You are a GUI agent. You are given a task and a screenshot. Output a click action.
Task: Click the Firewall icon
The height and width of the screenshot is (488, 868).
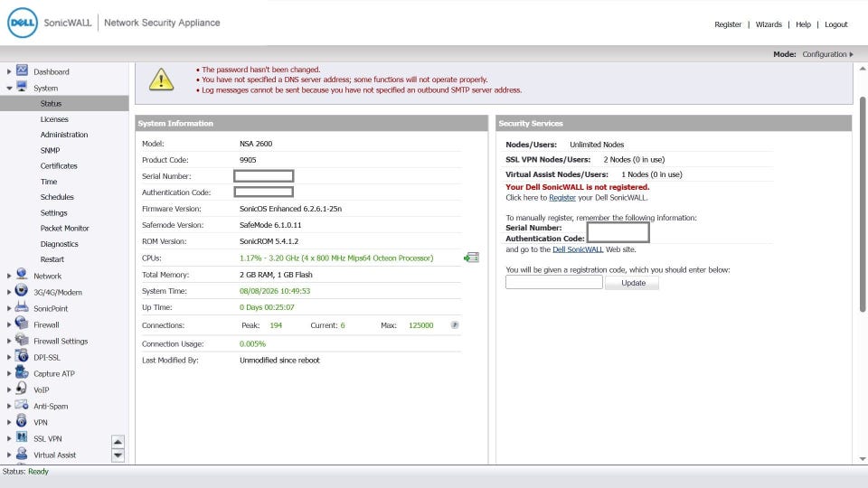[22, 324]
